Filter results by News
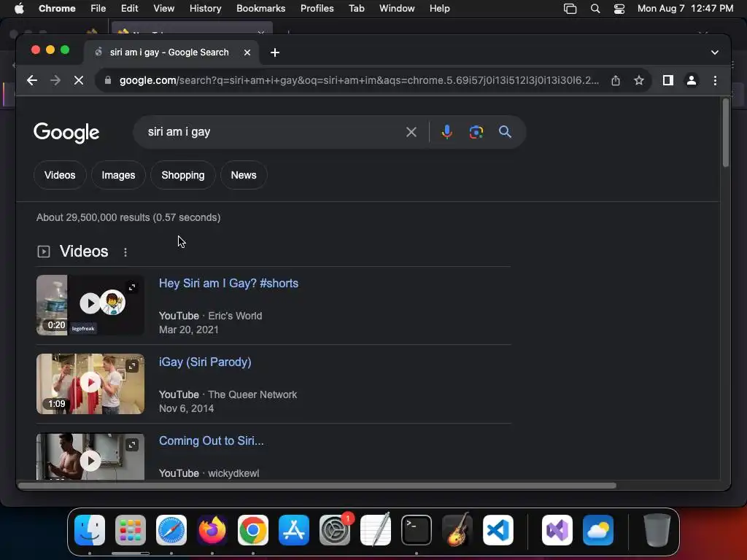This screenshot has width=747, height=560. pos(244,175)
